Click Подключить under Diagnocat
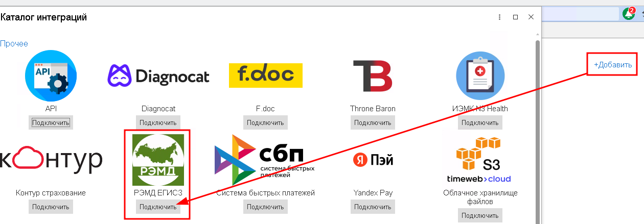 [x=158, y=122]
